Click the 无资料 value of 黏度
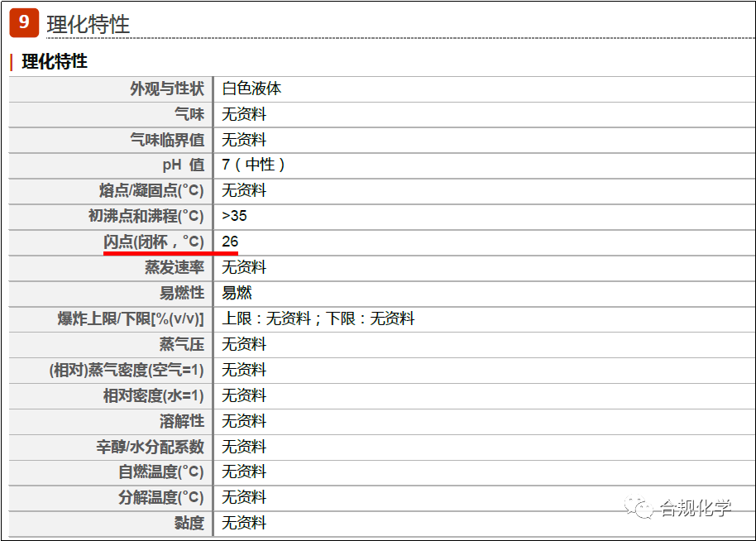 pyautogui.click(x=244, y=523)
